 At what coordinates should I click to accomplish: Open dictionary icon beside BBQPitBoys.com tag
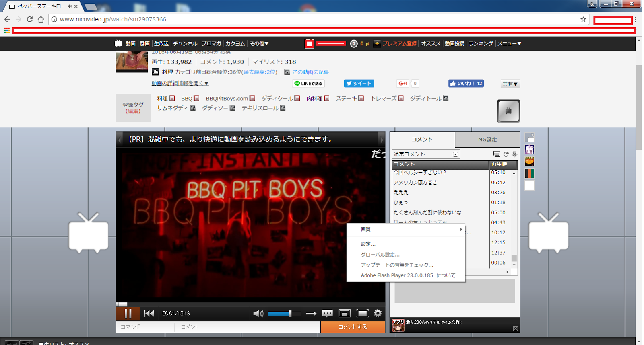pos(252,98)
